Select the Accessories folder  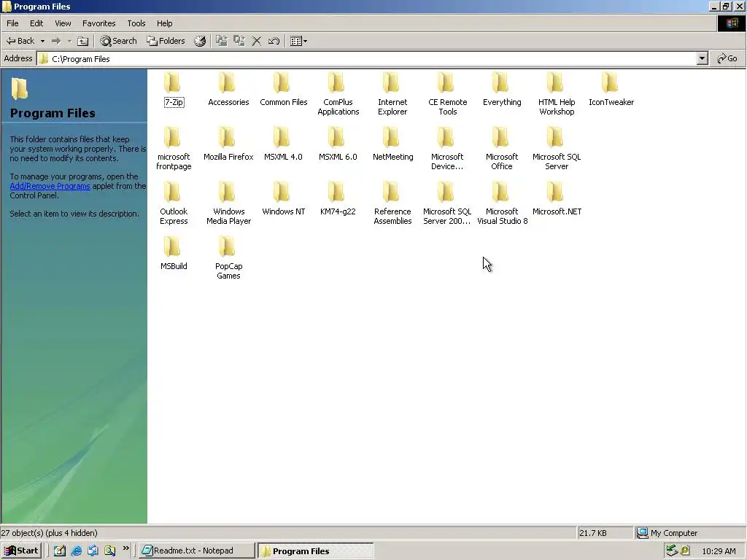[228, 88]
